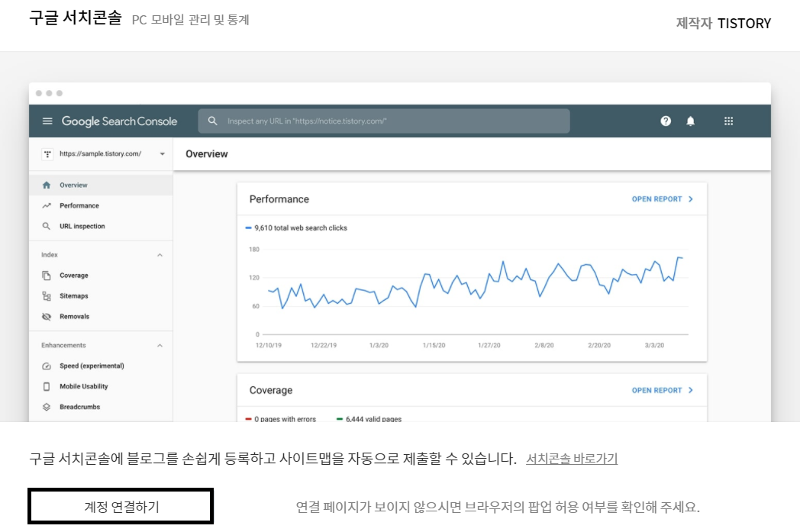Viewport: 800px width, 532px height.
Task: Click the 1/15/20 date axis label
Action: coord(434,345)
